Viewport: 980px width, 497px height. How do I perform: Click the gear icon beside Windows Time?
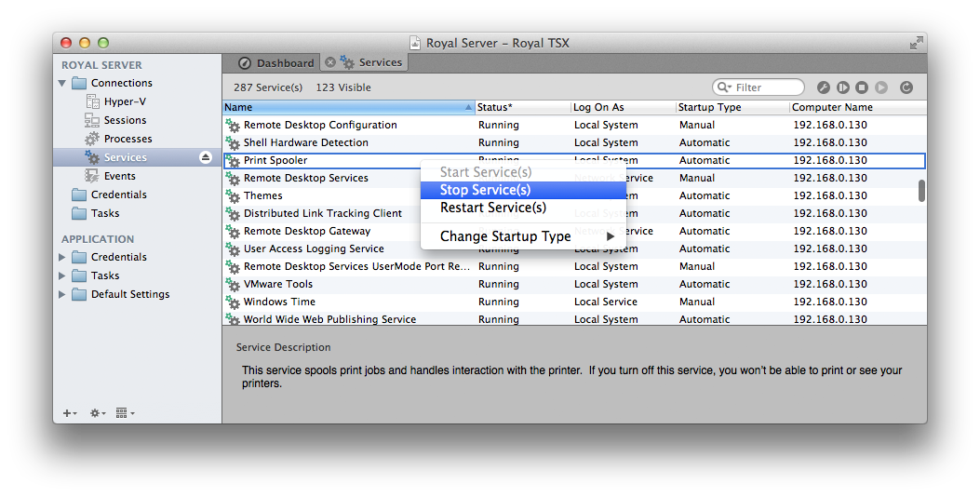tap(233, 302)
